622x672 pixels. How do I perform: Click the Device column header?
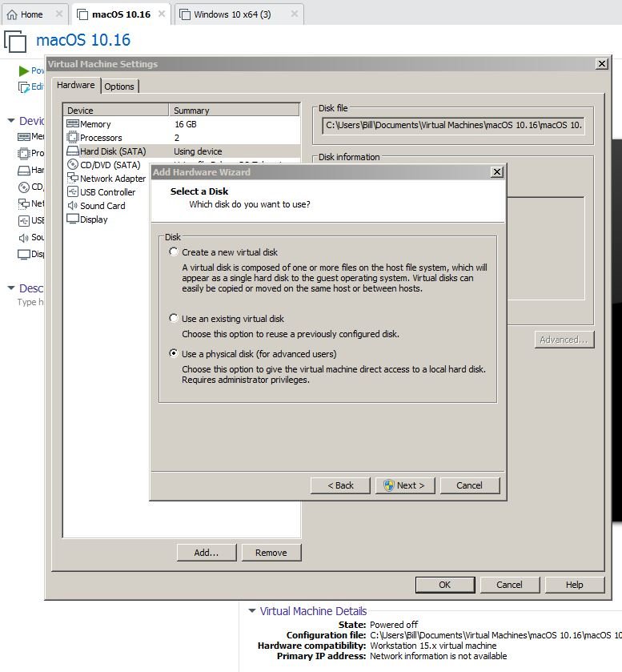[116, 111]
